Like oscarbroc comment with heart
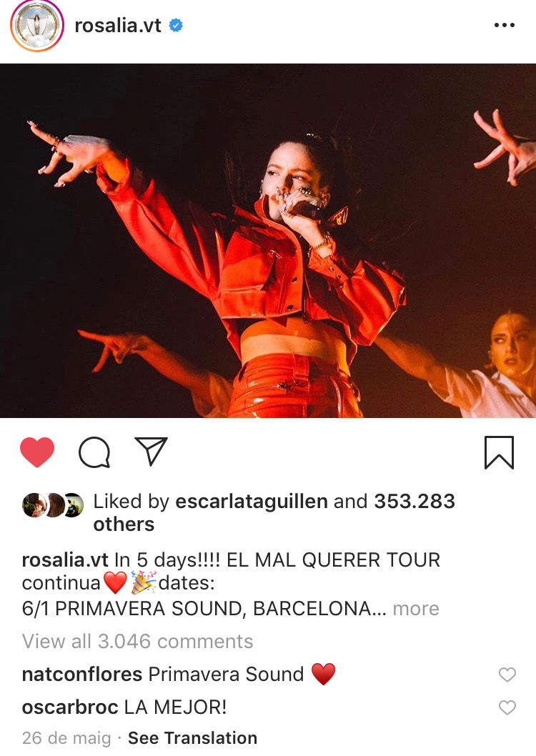 507,708
